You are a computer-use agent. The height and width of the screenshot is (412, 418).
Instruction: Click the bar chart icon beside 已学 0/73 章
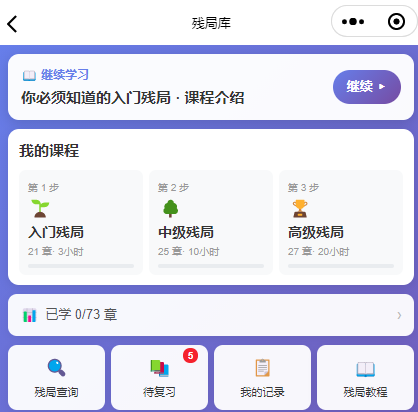coord(29,315)
